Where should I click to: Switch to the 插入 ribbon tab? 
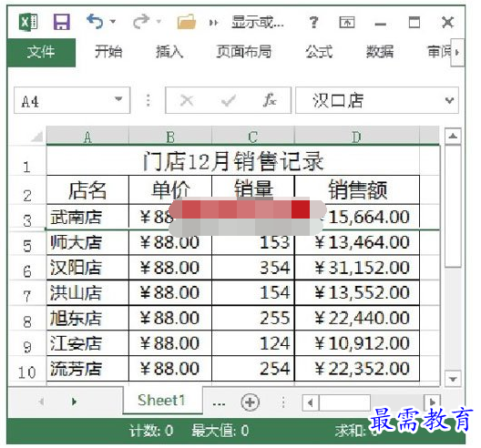[x=169, y=52]
